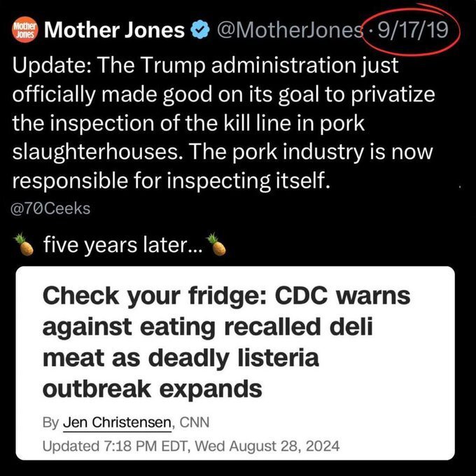The image size is (476, 476).
Task: Open the @MotherJones handle
Action: (x=290, y=30)
